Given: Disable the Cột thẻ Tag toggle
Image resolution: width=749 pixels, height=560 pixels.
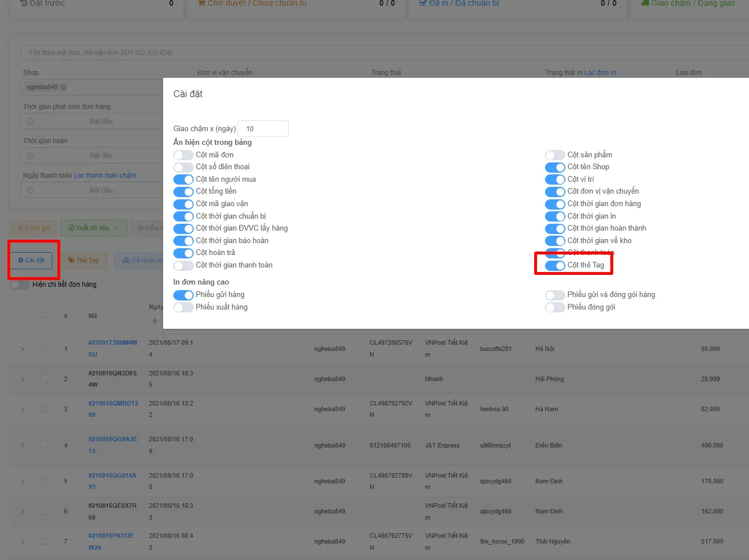Looking at the screenshot, I should click(x=555, y=265).
